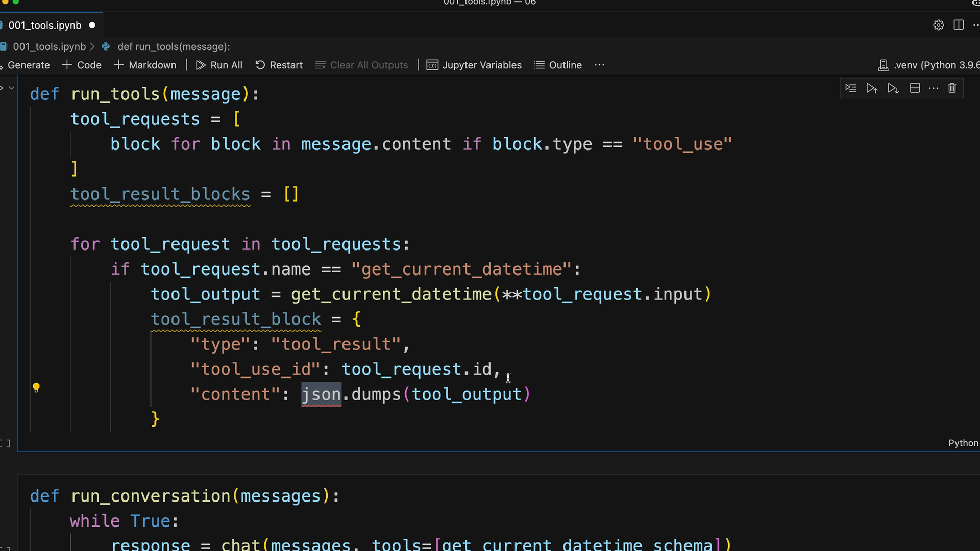Click the run_tools breadcrumb item

[x=174, y=46]
